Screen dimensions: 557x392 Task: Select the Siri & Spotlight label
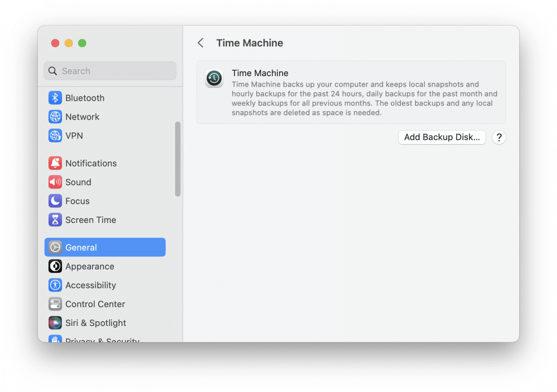[96, 323]
